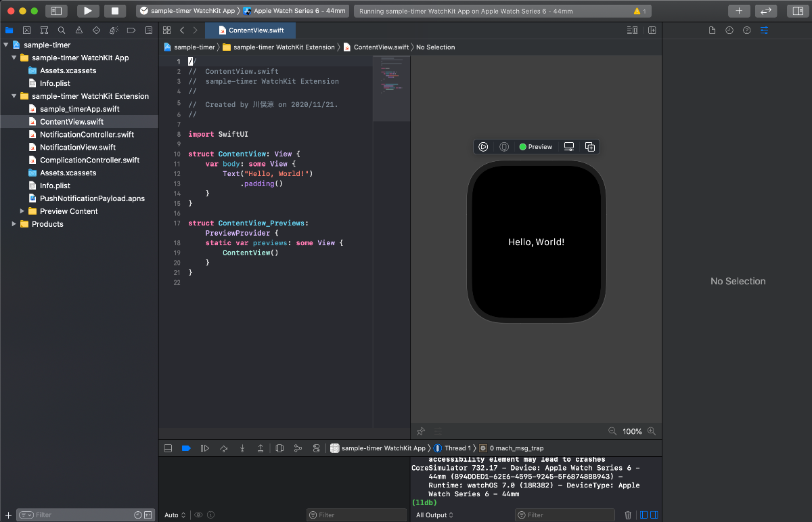Pin the preview canvas
This screenshot has height=522, width=812.
[420, 431]
